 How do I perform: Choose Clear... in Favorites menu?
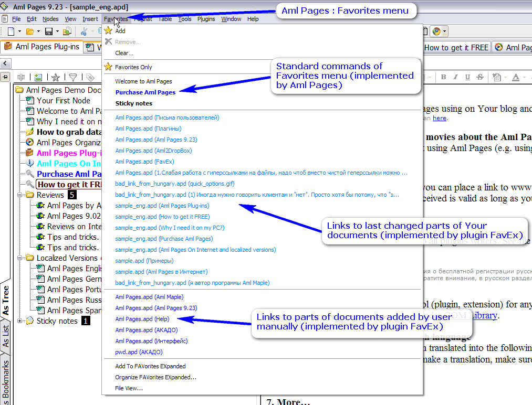tap(124, 53)
